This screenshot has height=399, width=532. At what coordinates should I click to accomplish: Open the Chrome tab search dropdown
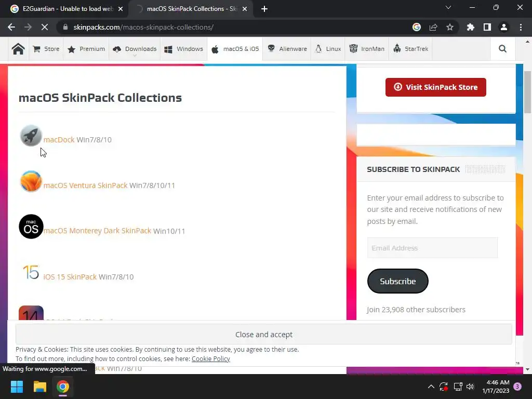[448, 7]
